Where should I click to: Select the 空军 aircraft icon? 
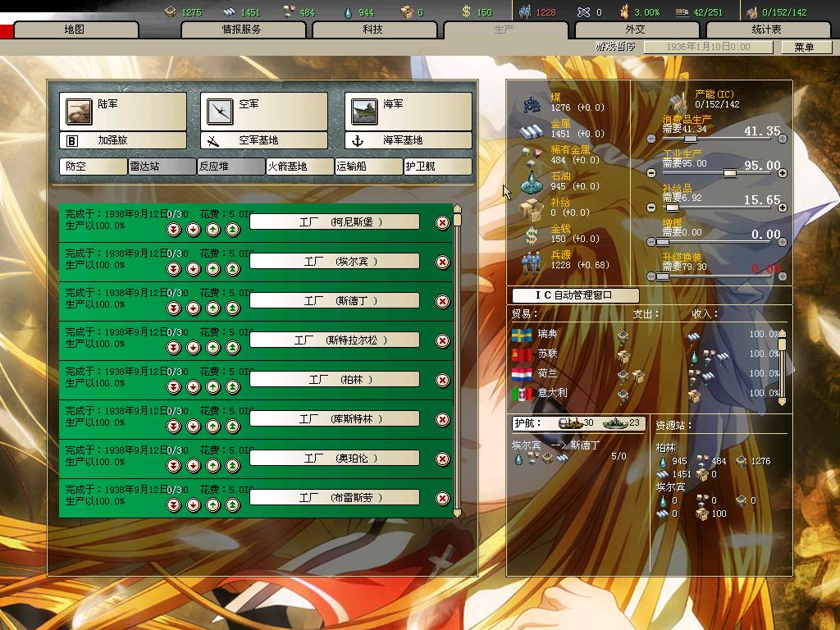(220, 111)
